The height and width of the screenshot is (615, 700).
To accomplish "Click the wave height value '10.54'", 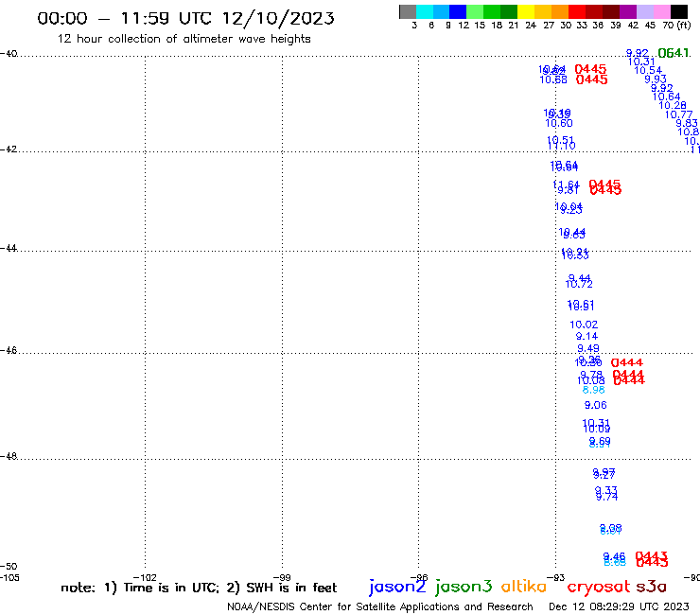I will (x=648, y=71).
